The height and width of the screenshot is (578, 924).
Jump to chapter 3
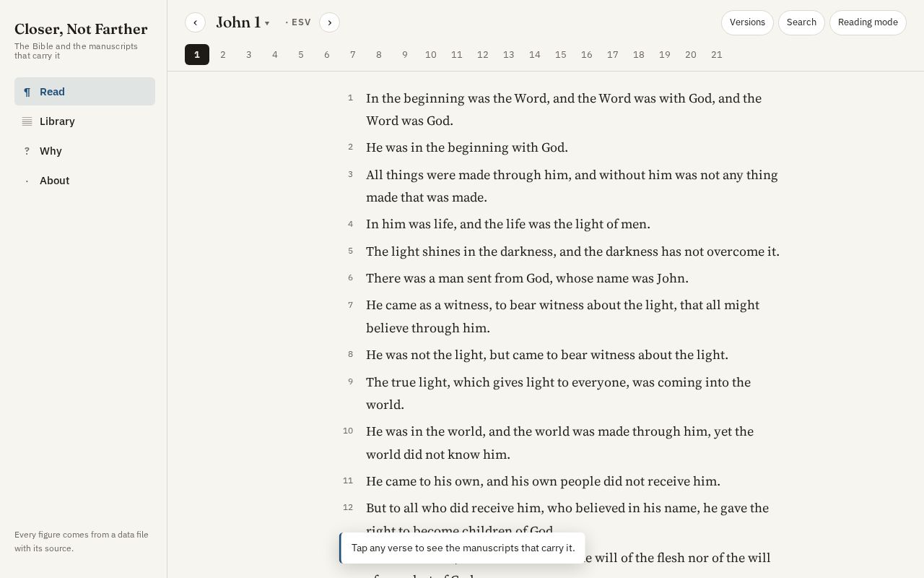point(249,55)
